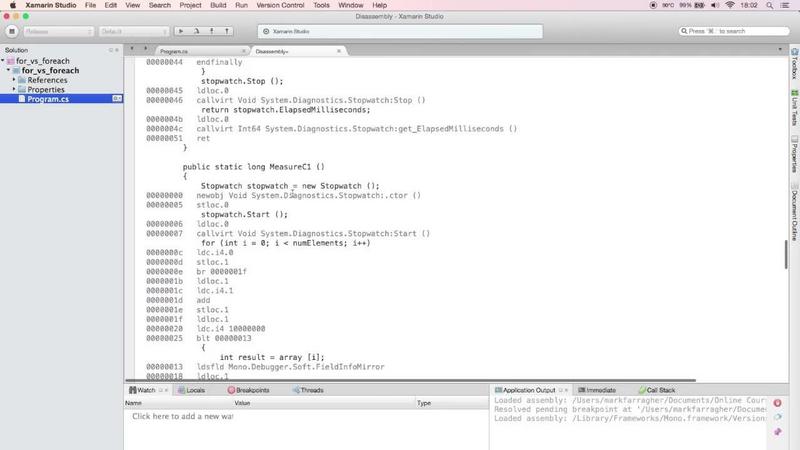
Task: Step over the current line
Action: pos(196,31)
